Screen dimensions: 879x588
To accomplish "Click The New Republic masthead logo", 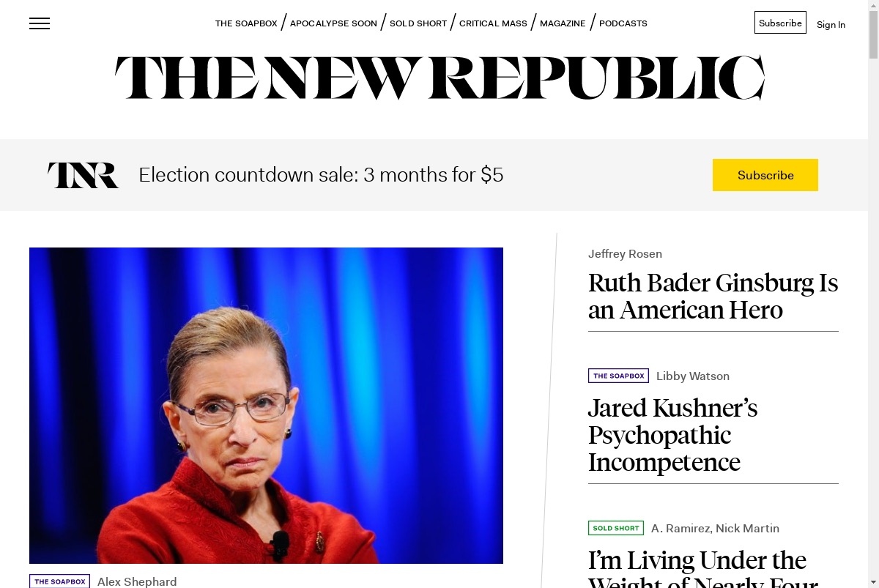I will 439,78.
